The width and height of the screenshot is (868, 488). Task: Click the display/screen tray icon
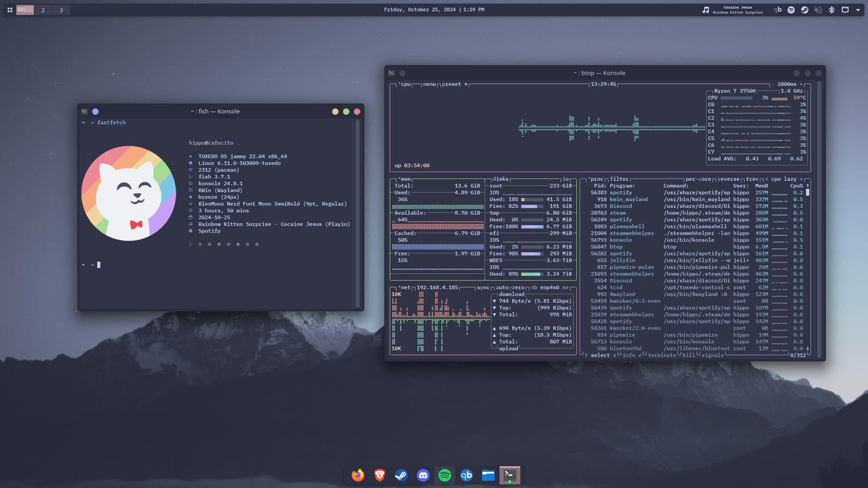coord(845,9)
